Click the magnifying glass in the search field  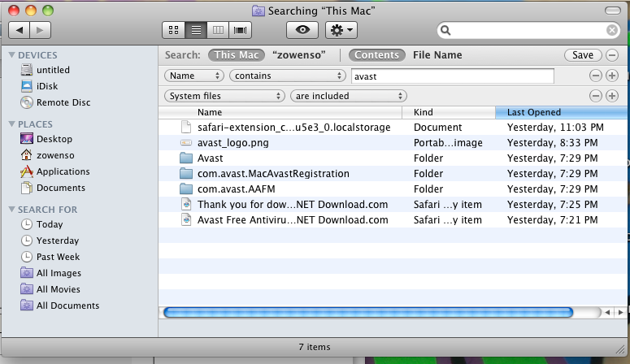tap(445, 31)
